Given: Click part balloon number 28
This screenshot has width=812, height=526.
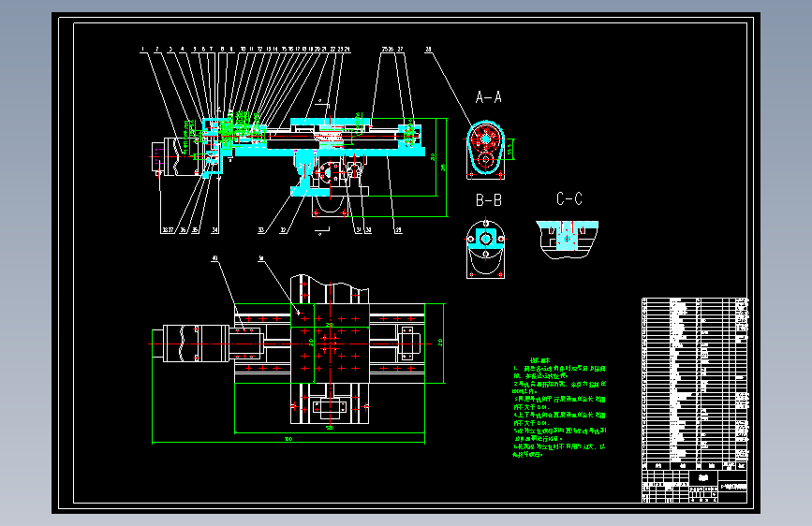Looking at the screenshot, I should 428,50.
